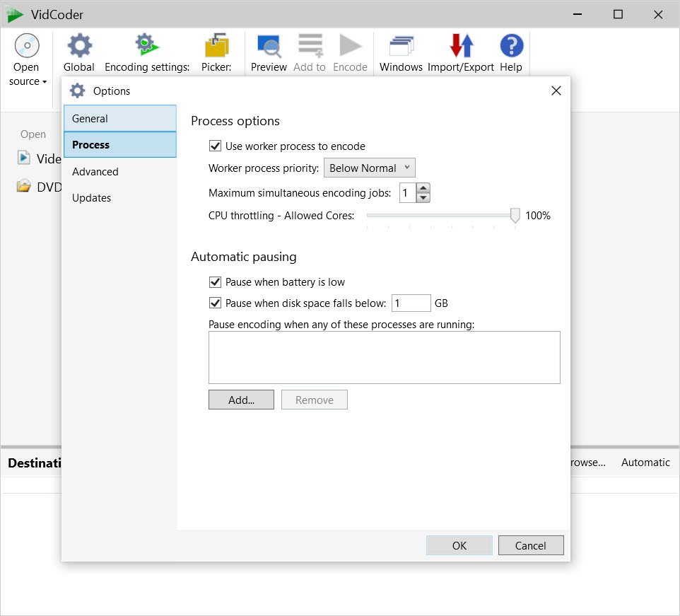Select the Process options tab

120,145
